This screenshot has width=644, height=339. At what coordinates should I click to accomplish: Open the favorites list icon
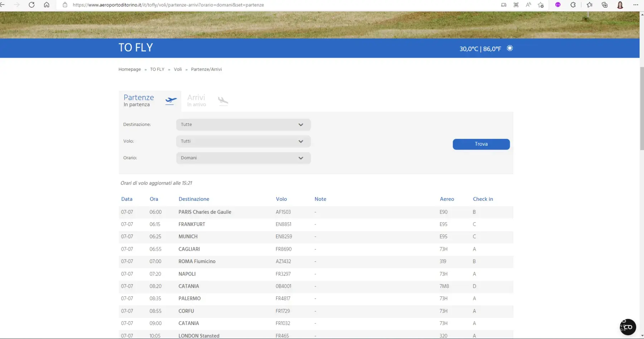(x=590, y=5)
